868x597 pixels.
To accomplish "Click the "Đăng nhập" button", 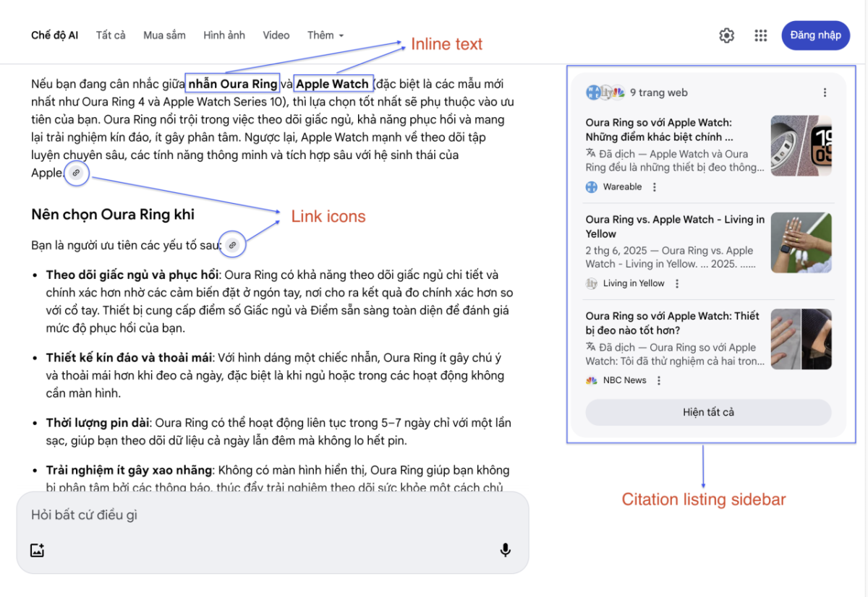I will pyautogui.click(x=816, y=35).
